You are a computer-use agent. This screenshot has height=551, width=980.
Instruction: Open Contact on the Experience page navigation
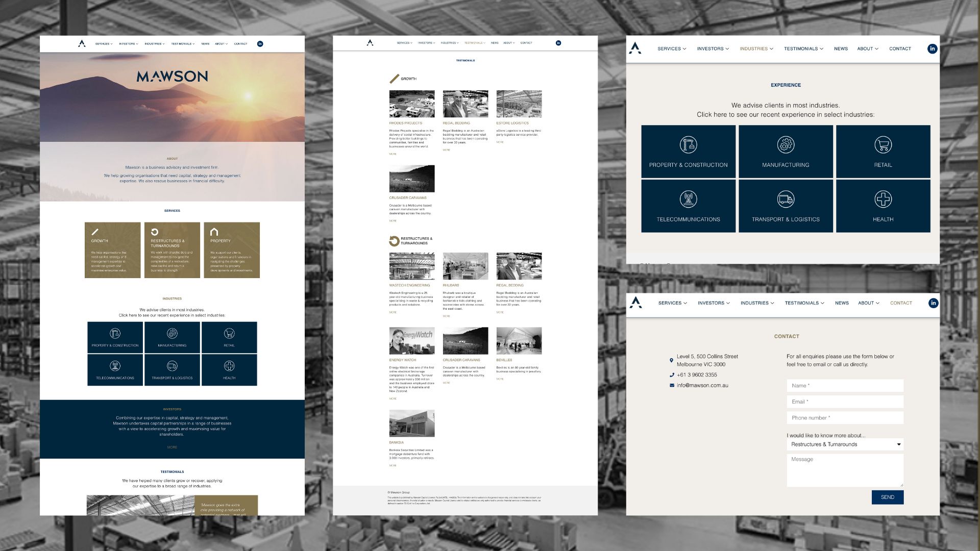pos(900,49)
